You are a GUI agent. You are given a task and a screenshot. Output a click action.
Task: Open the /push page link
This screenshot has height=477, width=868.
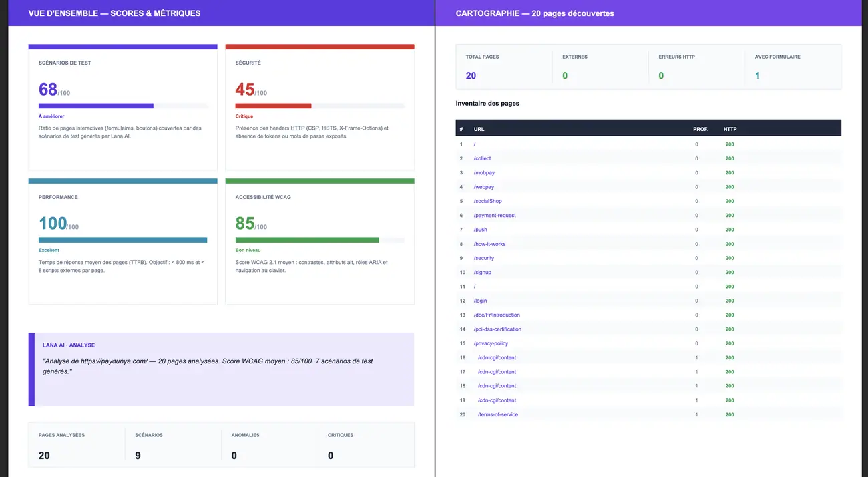click(480, 230)
